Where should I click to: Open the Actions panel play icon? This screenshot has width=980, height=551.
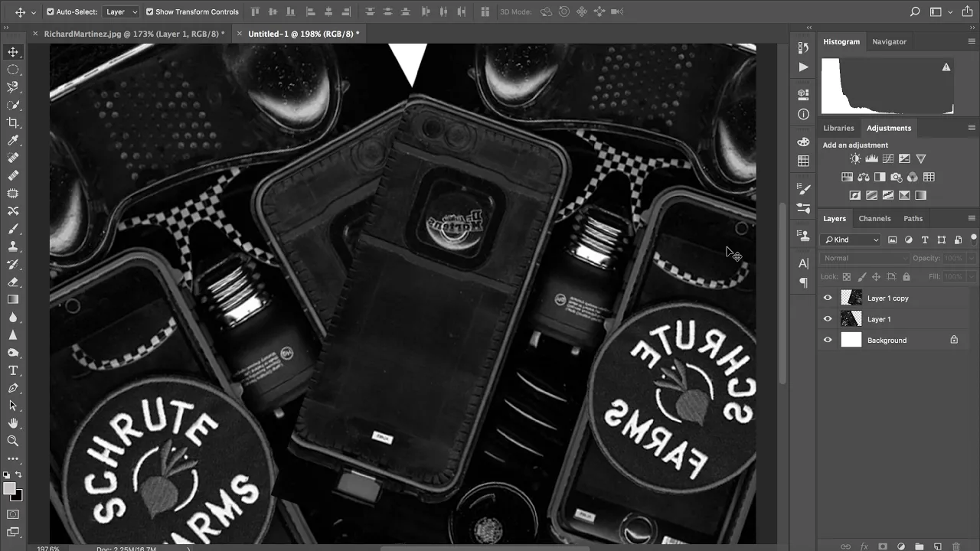tap(803, 67)
